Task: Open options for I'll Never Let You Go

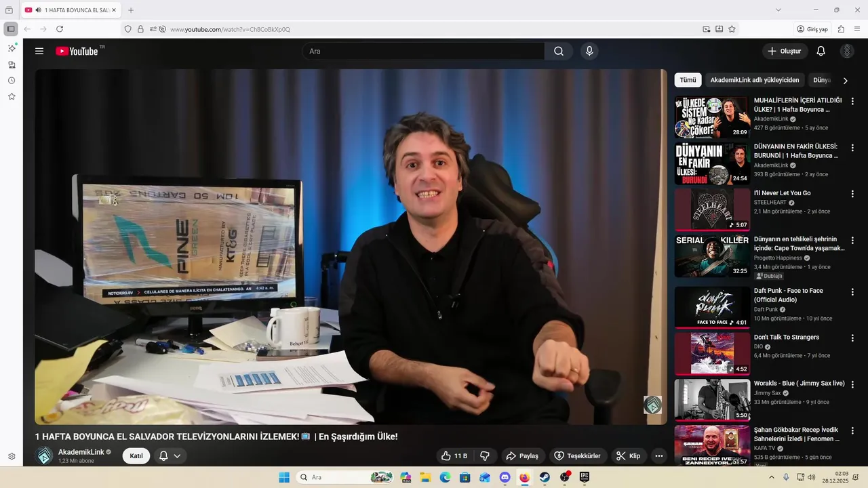Action: coord(852,194)
